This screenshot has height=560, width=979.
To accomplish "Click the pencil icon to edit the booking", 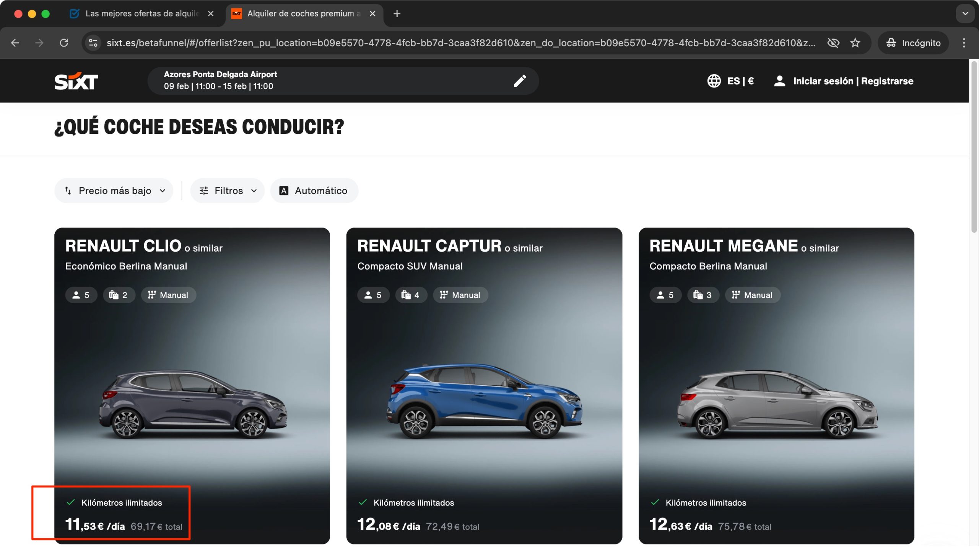I will [x=519, y=81].
